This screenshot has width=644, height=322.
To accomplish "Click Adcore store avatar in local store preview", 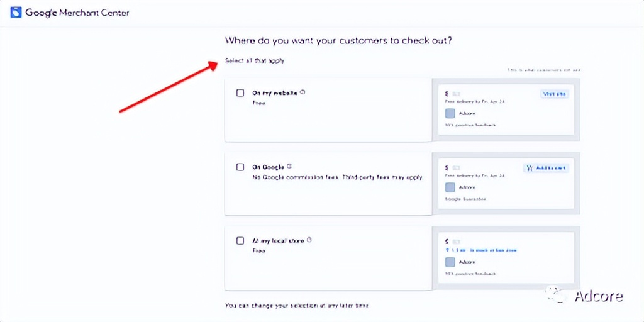I will (x=450, y=262).
